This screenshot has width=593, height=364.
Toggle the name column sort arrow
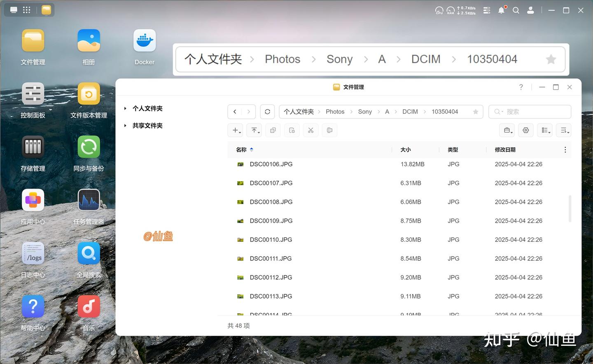(251, 149)
